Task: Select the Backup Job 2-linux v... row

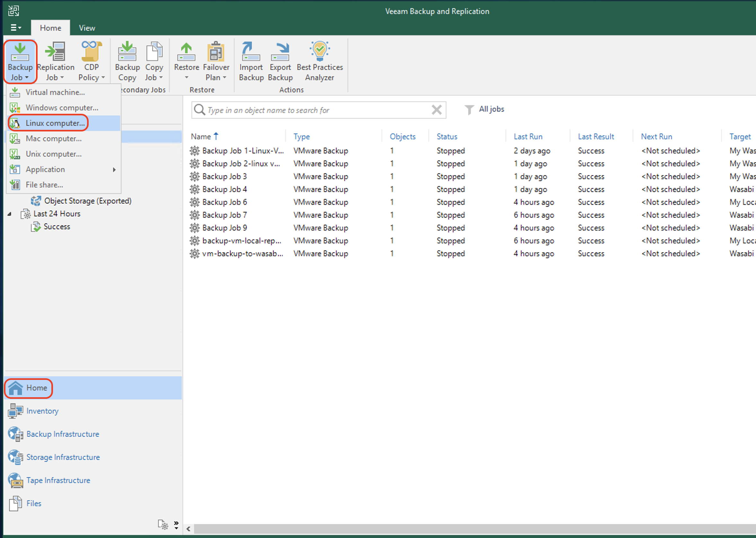Action: (x=472, y=164)
